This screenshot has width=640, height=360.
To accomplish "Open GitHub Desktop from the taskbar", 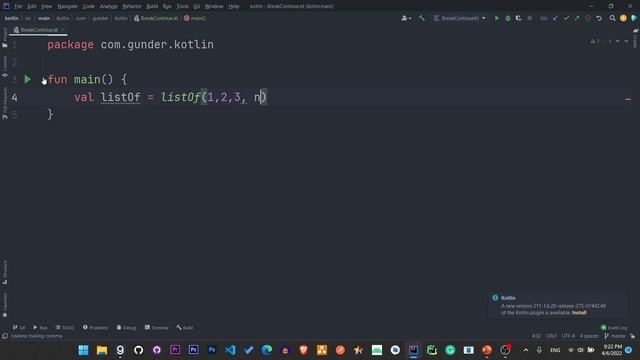I will point(157,350).
